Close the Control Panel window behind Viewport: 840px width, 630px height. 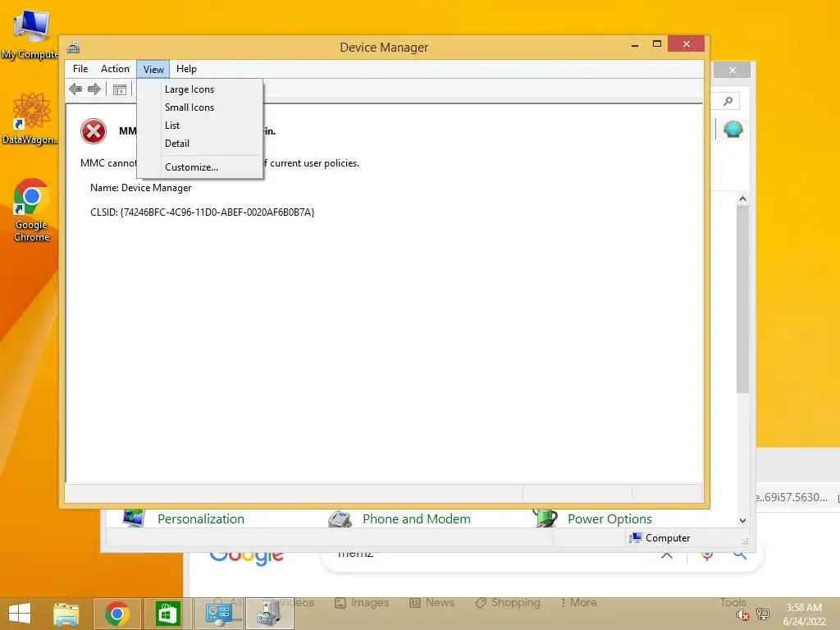pos(733,71)
